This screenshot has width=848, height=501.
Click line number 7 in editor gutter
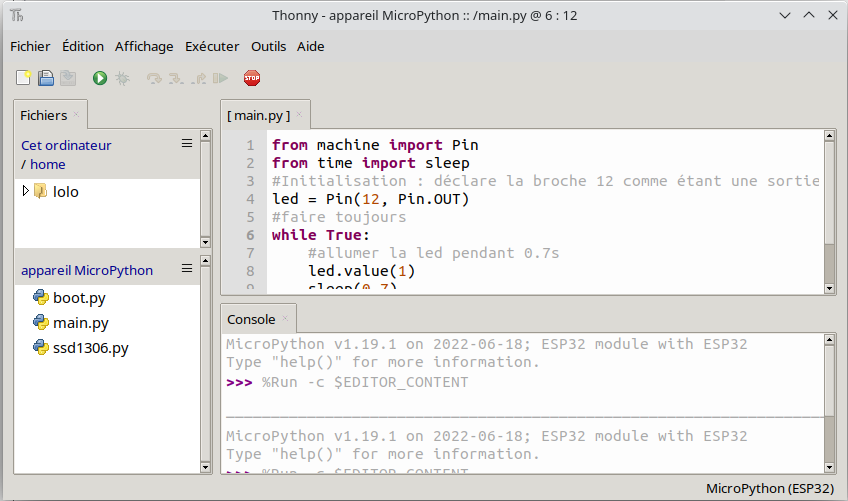pos(250,253)
